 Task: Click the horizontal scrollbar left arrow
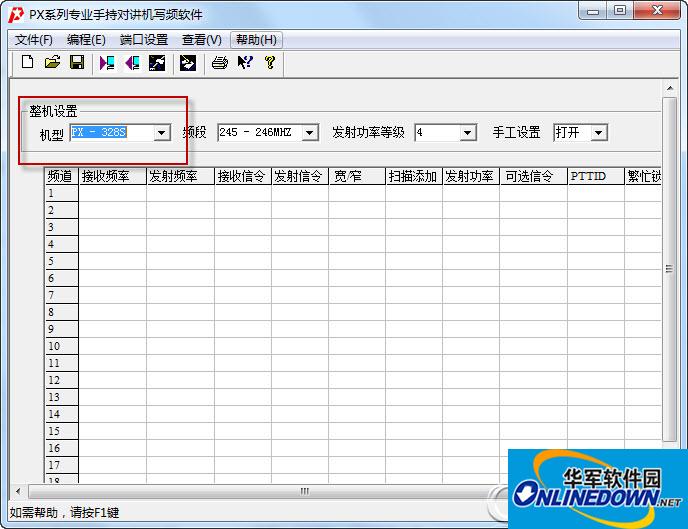coord(18,491)
